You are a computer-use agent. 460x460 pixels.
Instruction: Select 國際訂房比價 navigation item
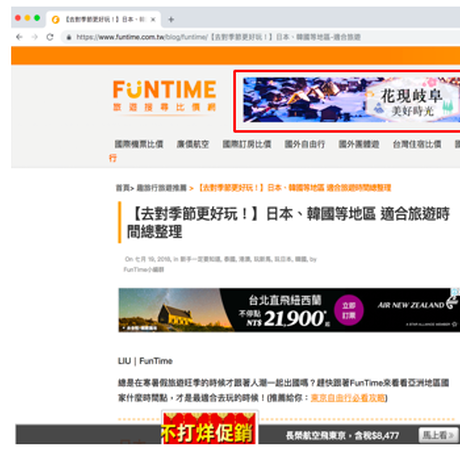point(247,144)
